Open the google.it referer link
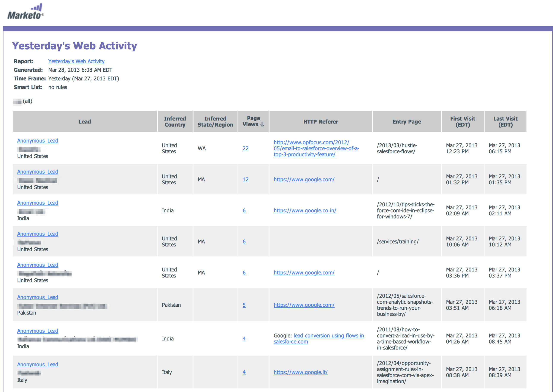The width and height of the screenshot is (558, 392). point(300,372)
